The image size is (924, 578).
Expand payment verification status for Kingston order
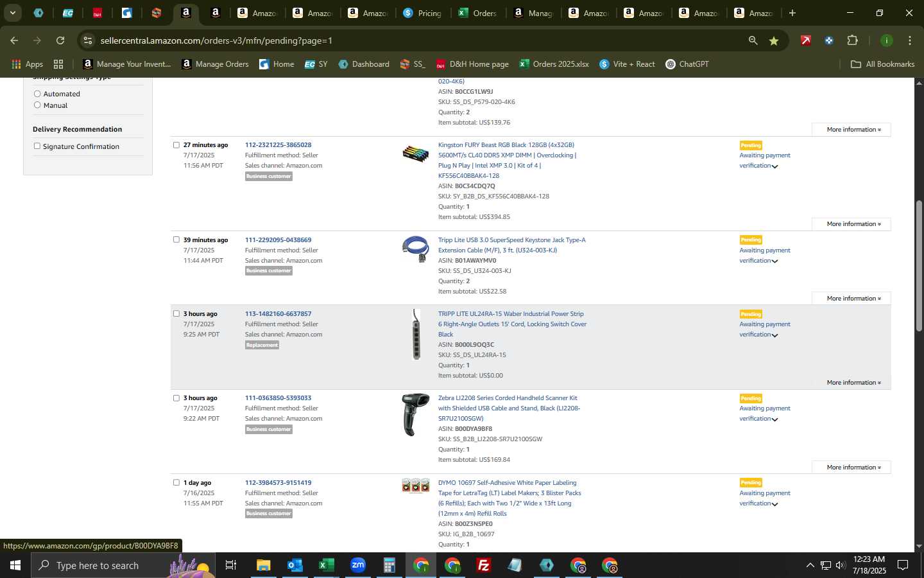(x=775, y=166)
